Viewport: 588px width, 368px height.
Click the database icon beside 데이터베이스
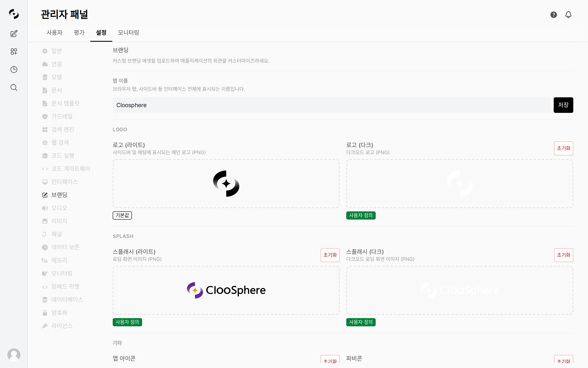pos(45,300)
